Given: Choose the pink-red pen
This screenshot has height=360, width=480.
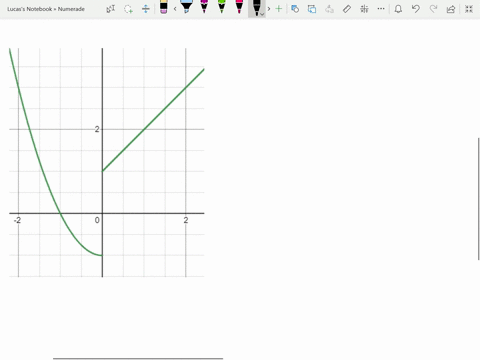Looking at the screenshot, I should tap(239, 7).
